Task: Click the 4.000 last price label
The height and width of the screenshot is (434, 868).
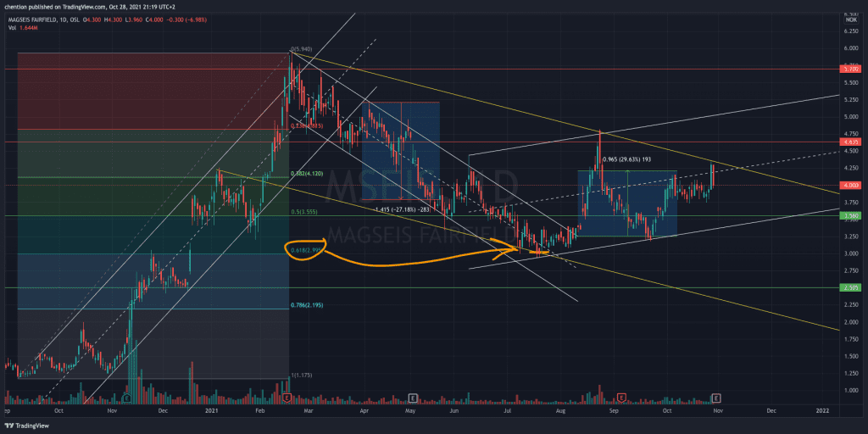Action: [x=849, y=186]
